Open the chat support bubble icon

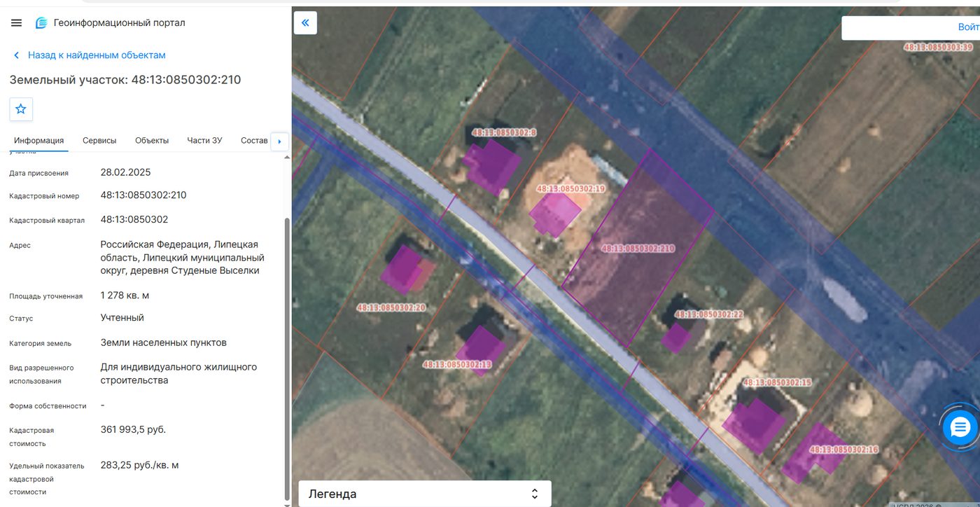[959, 426]
